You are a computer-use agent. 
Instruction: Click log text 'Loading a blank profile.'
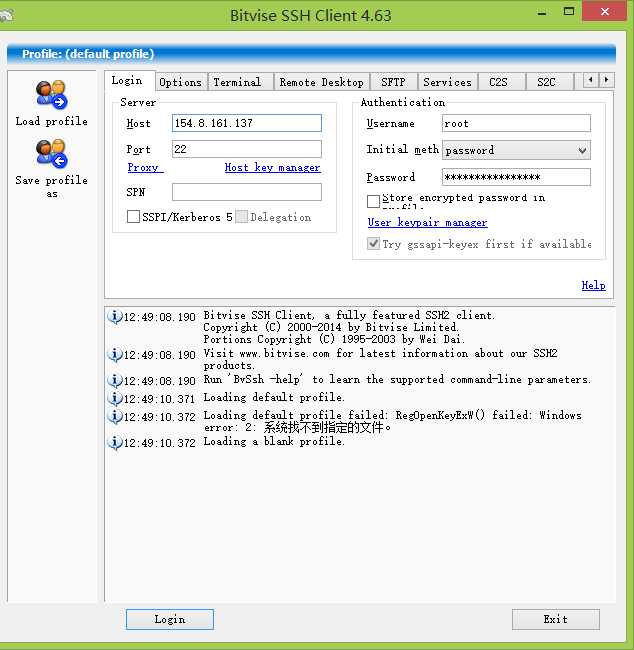click(x=274, y=441)
